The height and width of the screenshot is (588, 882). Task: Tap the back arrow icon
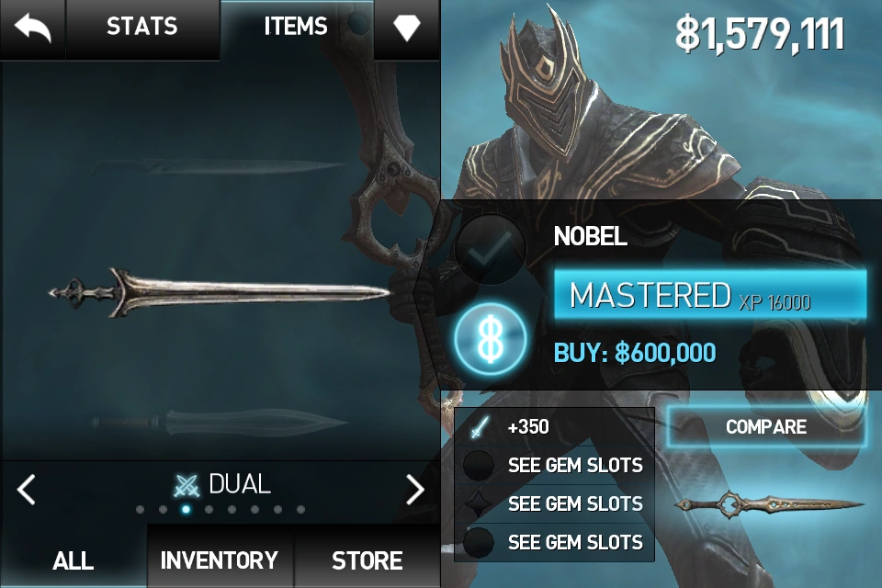pyautogui.click(x=33, y=28)
